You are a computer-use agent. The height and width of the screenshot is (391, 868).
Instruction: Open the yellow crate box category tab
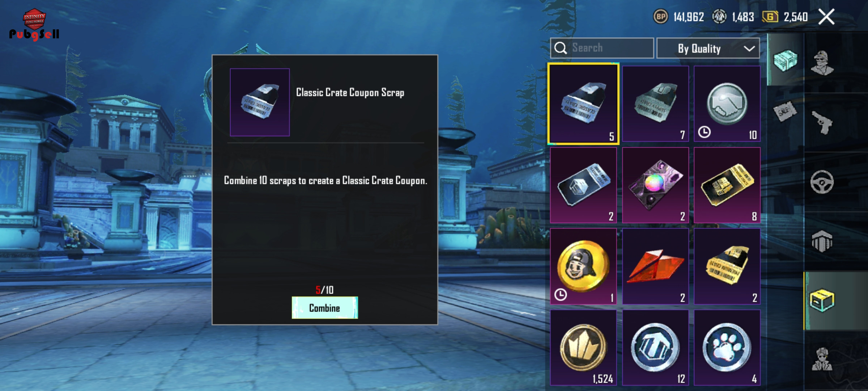pyautogui.click(x=822, y=300)
